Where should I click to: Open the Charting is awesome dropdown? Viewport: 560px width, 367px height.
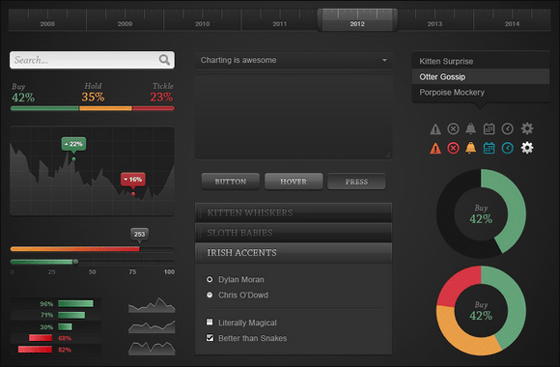point(293,60)
